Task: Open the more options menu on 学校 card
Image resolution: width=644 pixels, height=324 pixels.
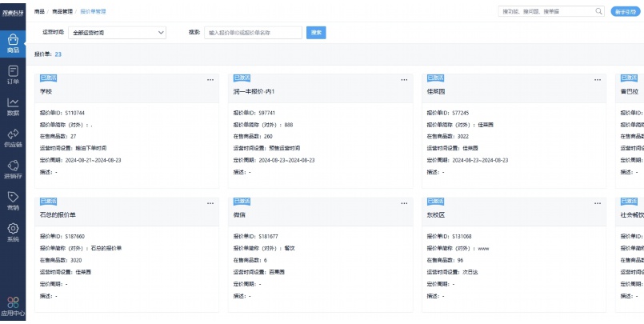Action: (210, 80)
